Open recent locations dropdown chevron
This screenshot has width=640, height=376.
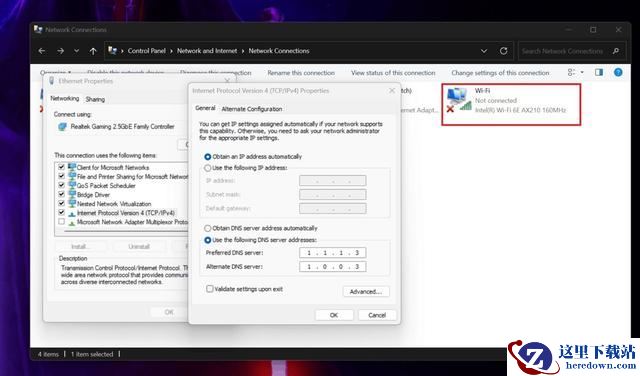76,51
